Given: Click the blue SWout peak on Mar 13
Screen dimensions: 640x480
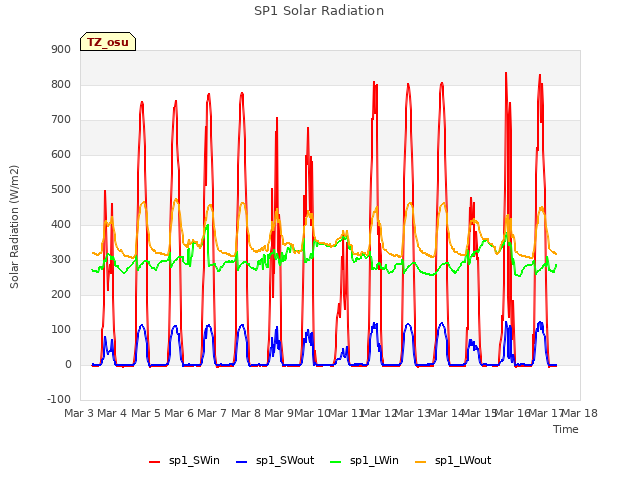Looking at the screenshot, I should pos(408,324).
